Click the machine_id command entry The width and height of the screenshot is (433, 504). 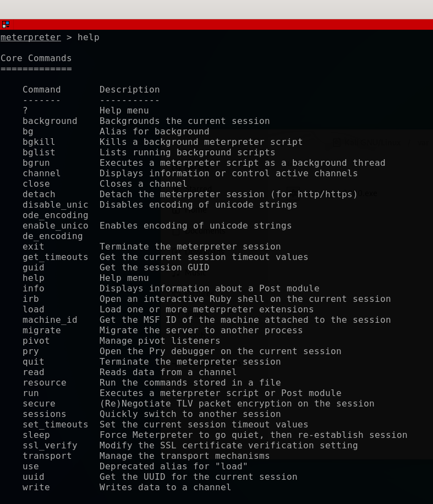[50, 320]
